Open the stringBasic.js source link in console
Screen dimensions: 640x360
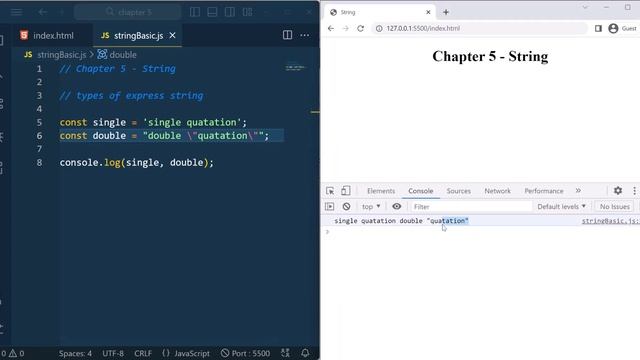click(x=611, y=221)
